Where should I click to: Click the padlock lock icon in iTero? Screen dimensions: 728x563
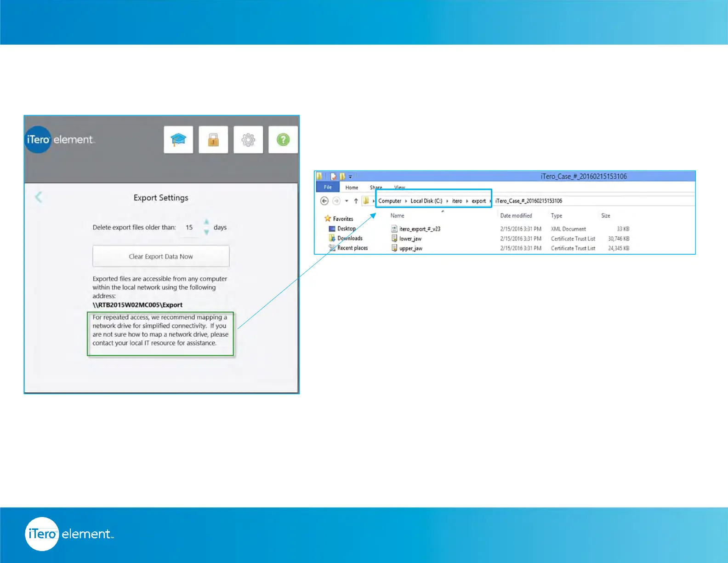click(x=213, y=139)
